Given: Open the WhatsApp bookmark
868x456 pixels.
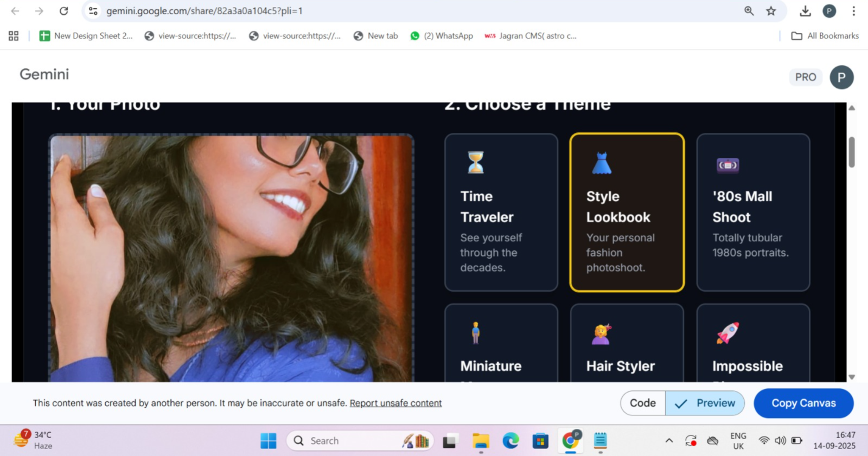Looking at the screenshot, I should click(442, 36).
